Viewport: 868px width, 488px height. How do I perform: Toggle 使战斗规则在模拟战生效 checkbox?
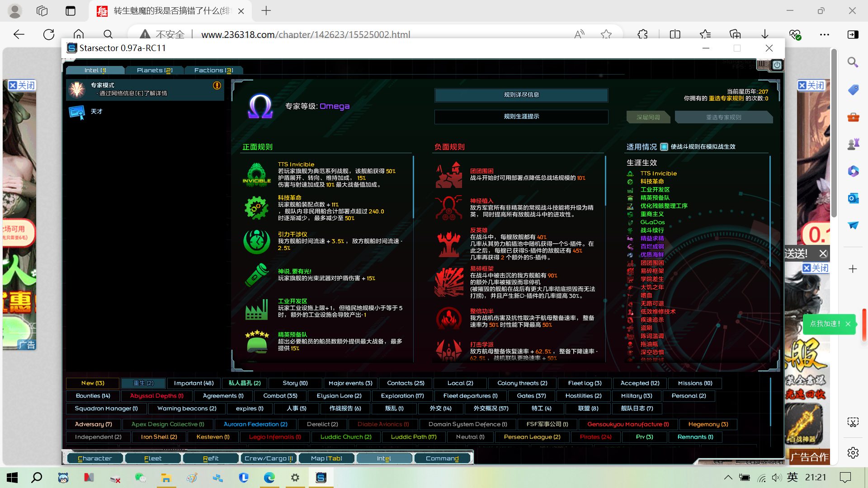(x=664, y=147)
